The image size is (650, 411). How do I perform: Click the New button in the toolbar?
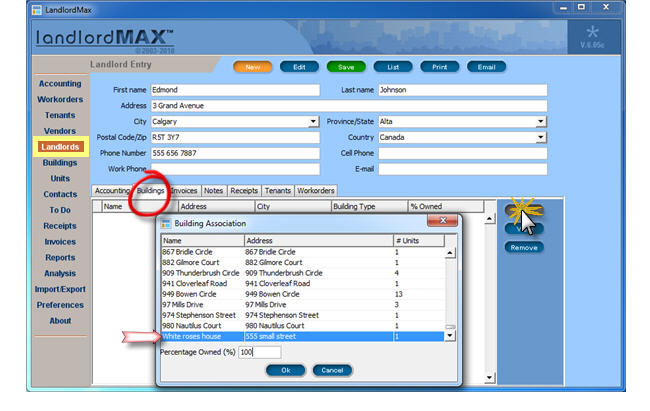tap(252, 67)
